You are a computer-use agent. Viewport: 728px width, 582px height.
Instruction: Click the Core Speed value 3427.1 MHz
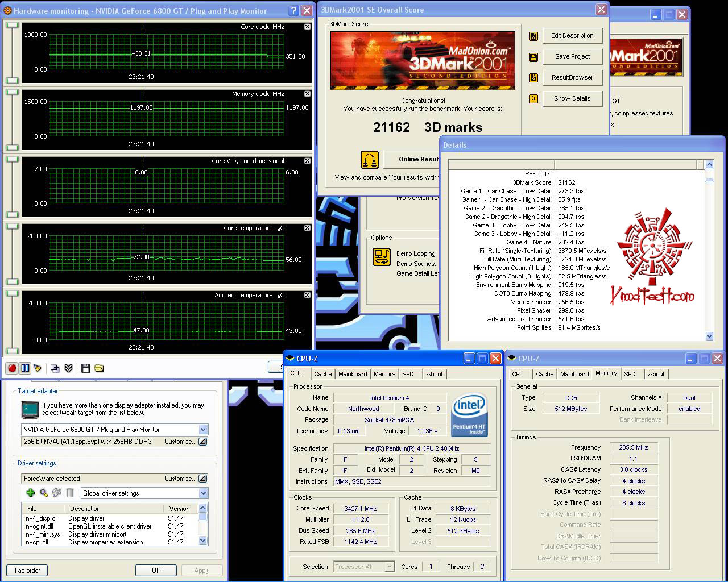click(x=361, y=509)
